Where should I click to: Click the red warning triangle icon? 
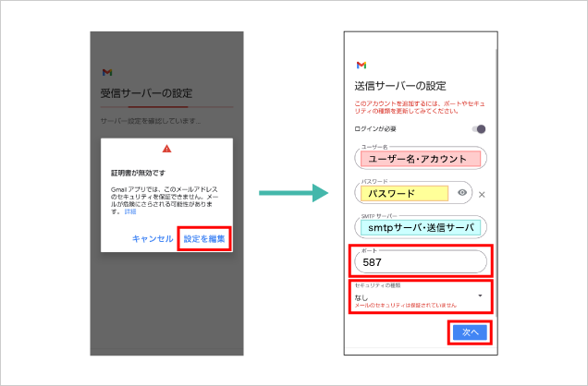coord(166,149)
